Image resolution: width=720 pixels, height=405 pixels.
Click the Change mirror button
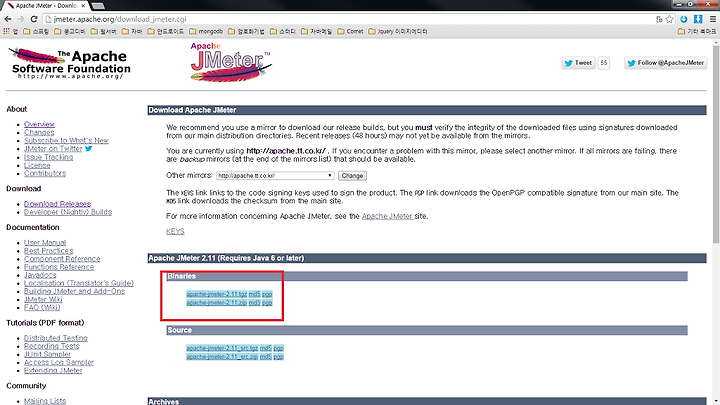[352, 175]
